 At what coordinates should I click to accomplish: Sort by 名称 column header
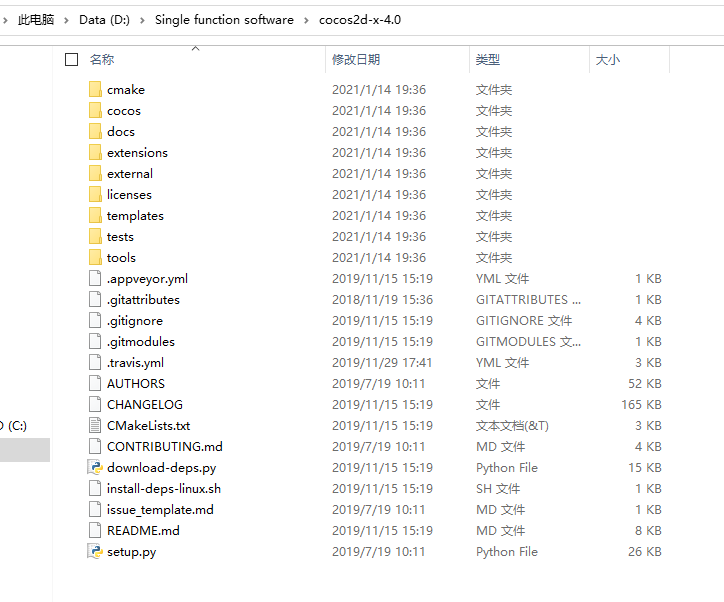[102, 60]
